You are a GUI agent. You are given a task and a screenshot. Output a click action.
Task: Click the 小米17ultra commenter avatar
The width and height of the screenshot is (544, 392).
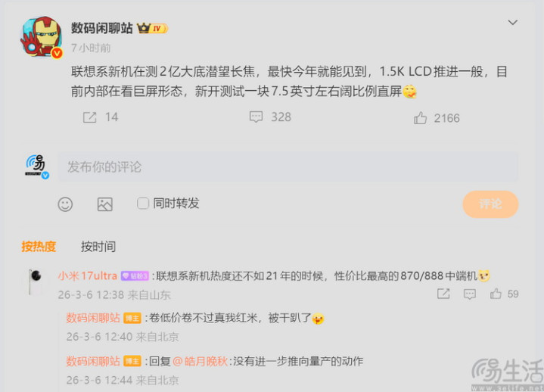[x=36, y=282]
